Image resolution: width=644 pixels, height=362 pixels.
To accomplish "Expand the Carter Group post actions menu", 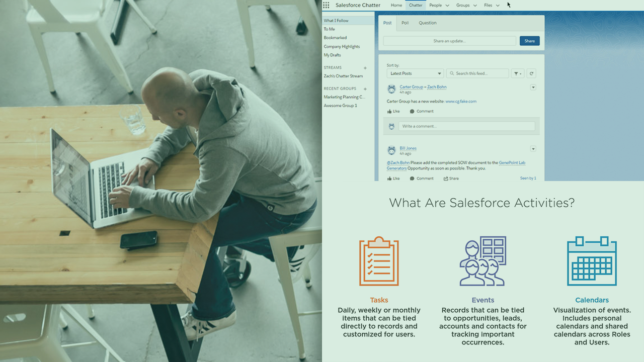I will click(533, 87).
